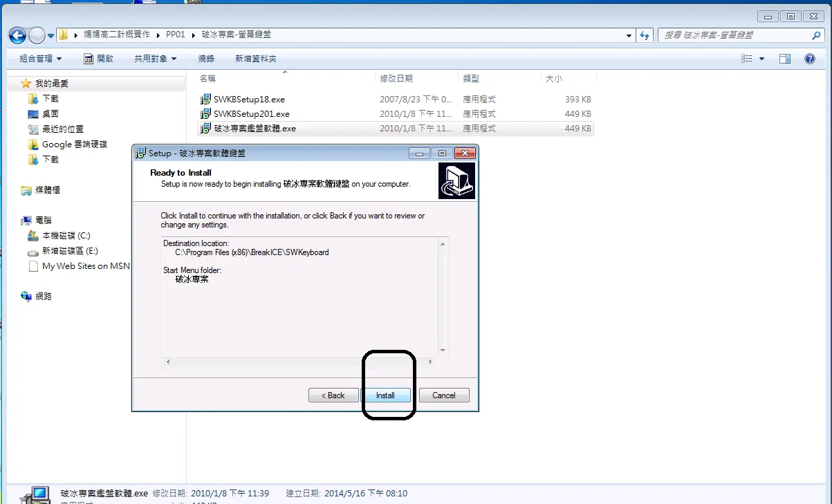The width and height of the screenshot is (832, 504).
Task: Cancel the setup wizard
Action: click(444, 395)
